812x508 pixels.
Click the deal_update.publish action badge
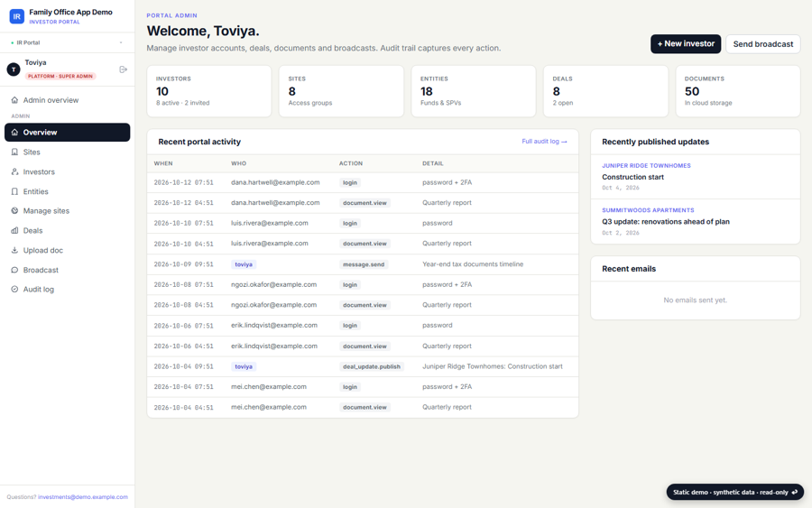pos(372,366)
